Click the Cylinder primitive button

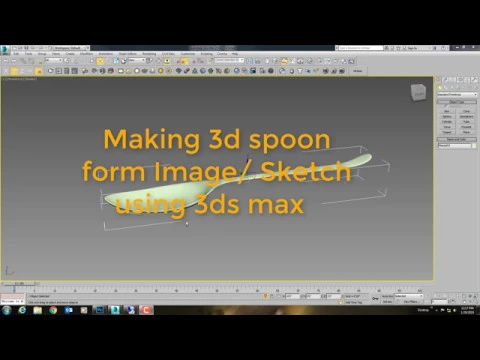[447, 122]
